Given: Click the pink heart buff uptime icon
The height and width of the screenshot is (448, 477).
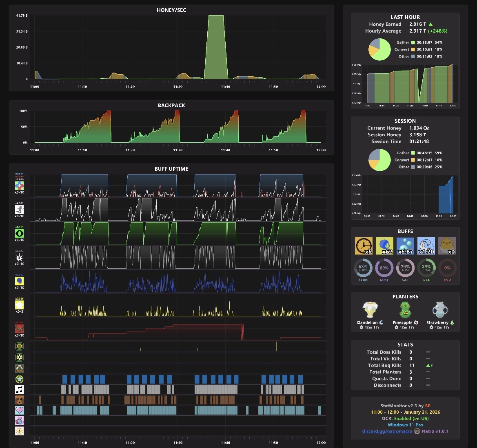Looking at the screenshot, I should [20, 410].
